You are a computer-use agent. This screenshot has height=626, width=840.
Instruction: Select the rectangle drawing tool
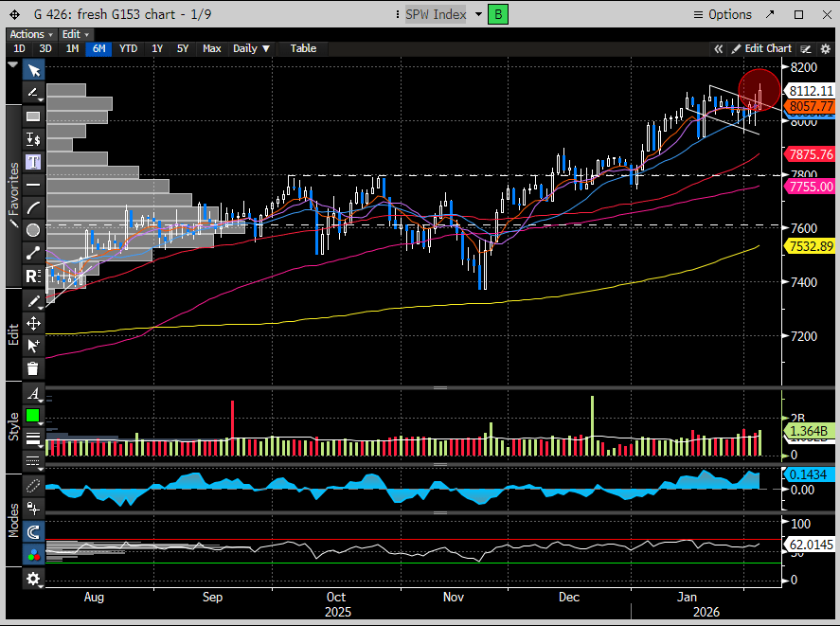coord(33,116)
